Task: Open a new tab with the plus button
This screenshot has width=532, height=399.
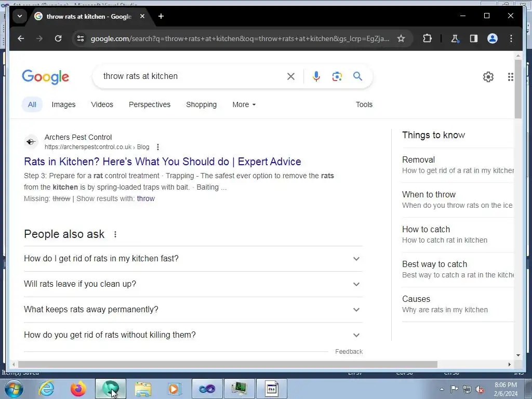Action: pos(161,16)
